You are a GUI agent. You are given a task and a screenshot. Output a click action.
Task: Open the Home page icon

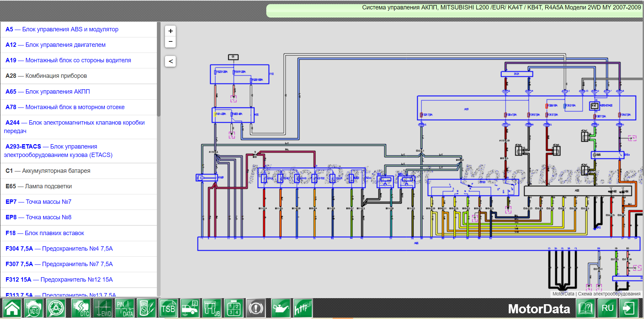click(12, 308)
